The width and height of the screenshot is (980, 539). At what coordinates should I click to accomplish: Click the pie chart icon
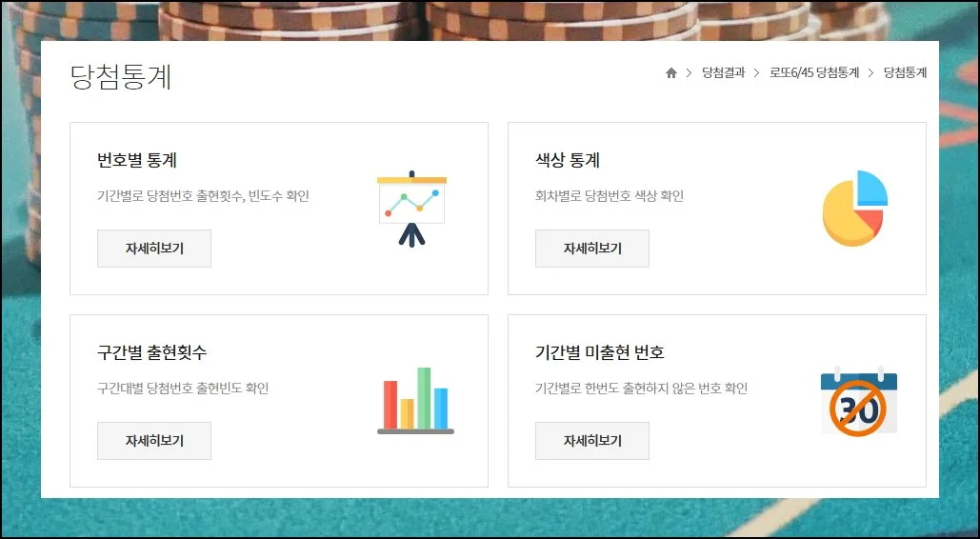[854, 209]
